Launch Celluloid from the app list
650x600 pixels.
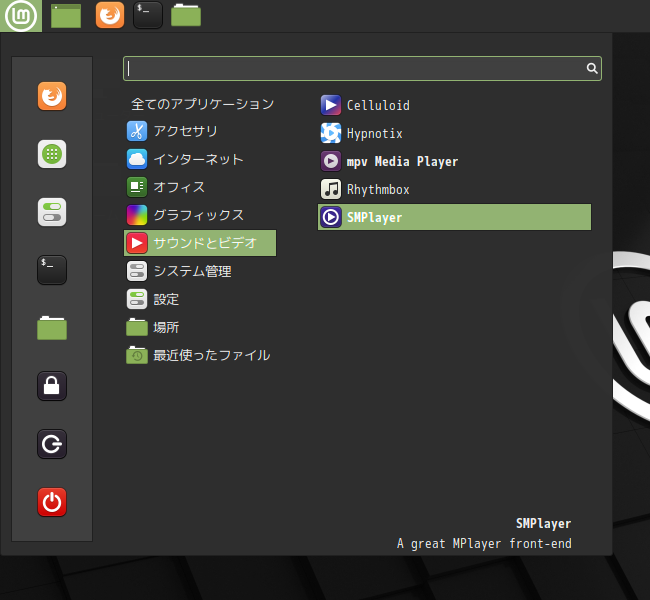coord(454,105)
